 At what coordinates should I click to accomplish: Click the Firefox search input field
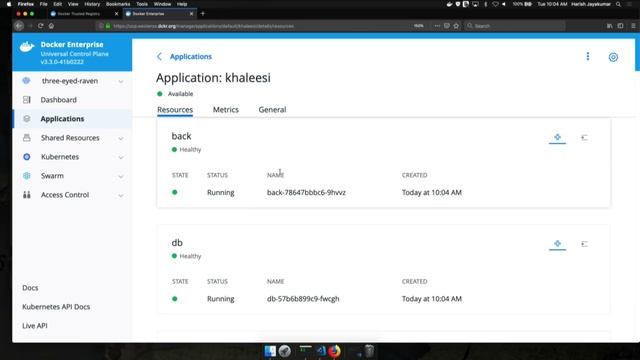tap(515, 26)
